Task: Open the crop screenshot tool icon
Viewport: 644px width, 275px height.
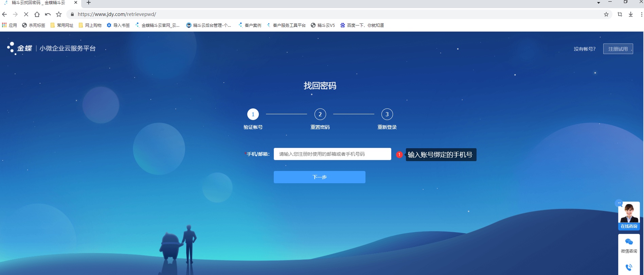Action: point(620,14)
